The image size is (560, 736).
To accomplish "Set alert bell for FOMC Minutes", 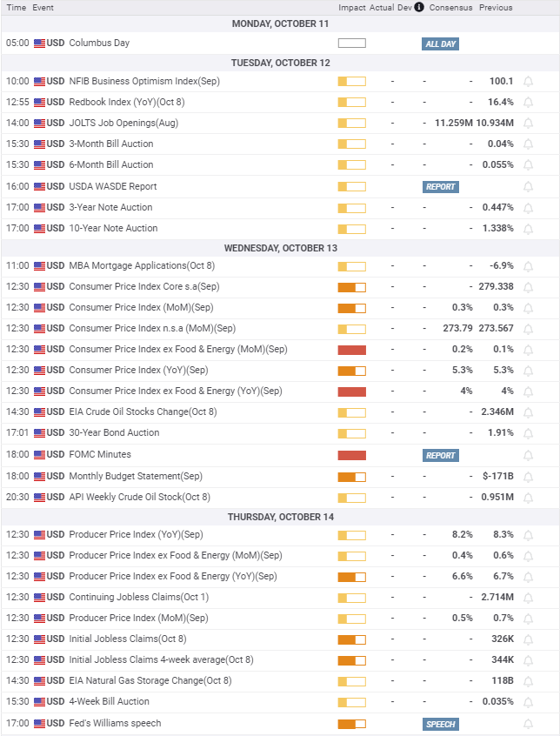I will click(x=528, y=455).
